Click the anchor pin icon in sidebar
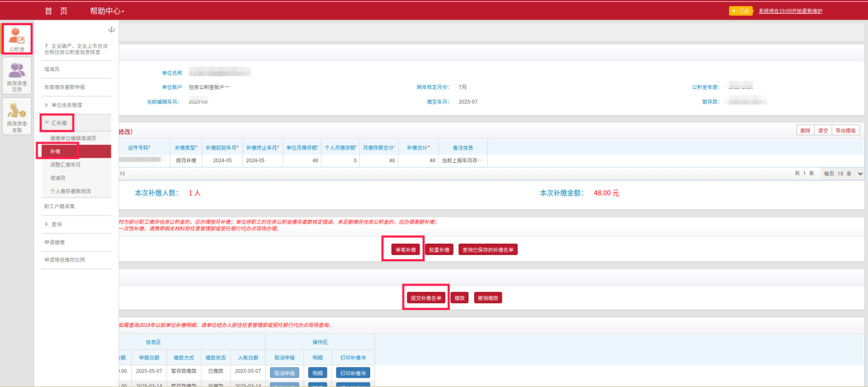The width and height of the screenshot is (868, 387). pyautogui.click(x=111, y=29)
